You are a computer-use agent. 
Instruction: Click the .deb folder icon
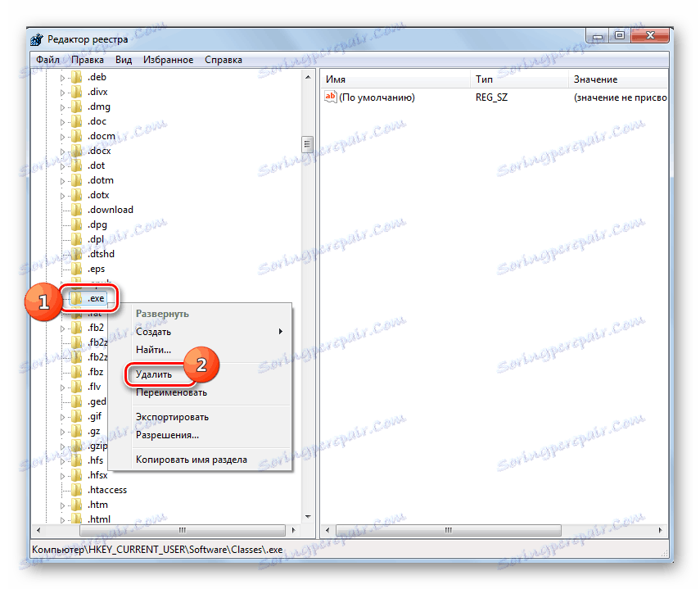pos(77,77)
